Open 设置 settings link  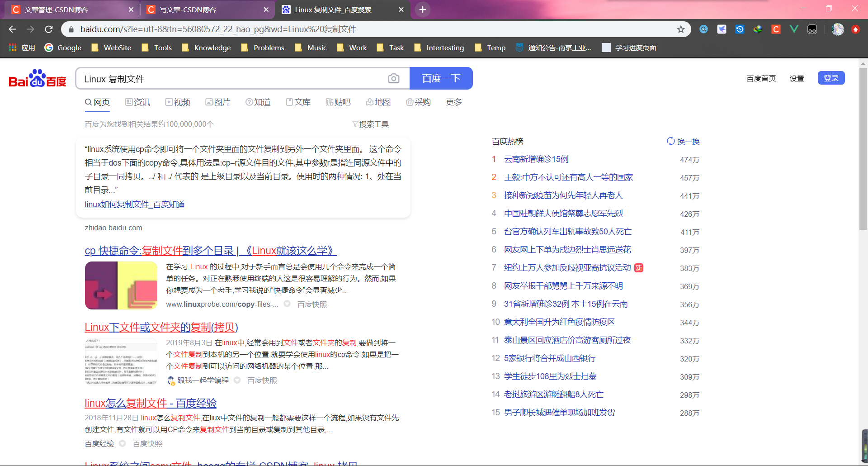pyautogui.click(x=797, y=78)
